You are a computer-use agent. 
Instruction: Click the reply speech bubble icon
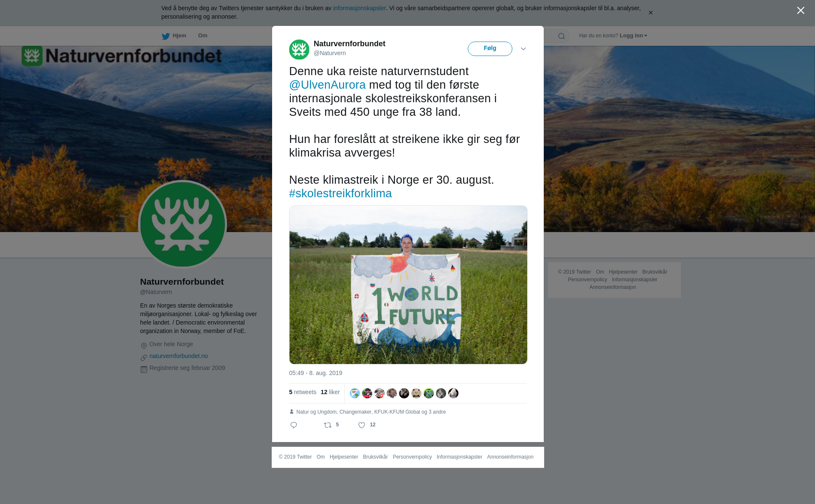coord(294,425)
